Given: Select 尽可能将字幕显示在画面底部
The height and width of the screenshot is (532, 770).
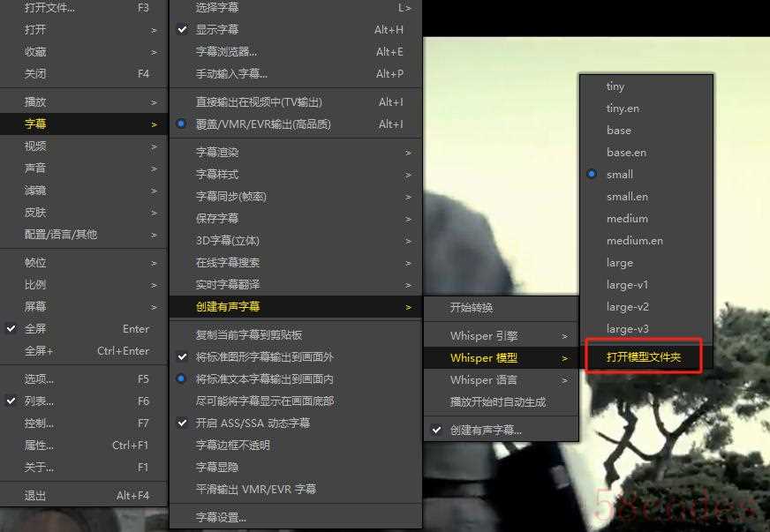Looking at the screenshot, I should point(295,401).
